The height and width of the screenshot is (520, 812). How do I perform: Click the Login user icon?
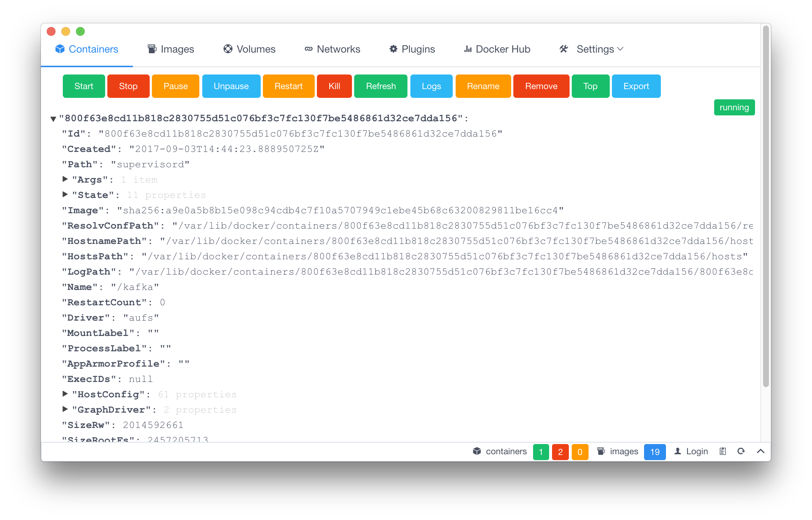(678, 451)
